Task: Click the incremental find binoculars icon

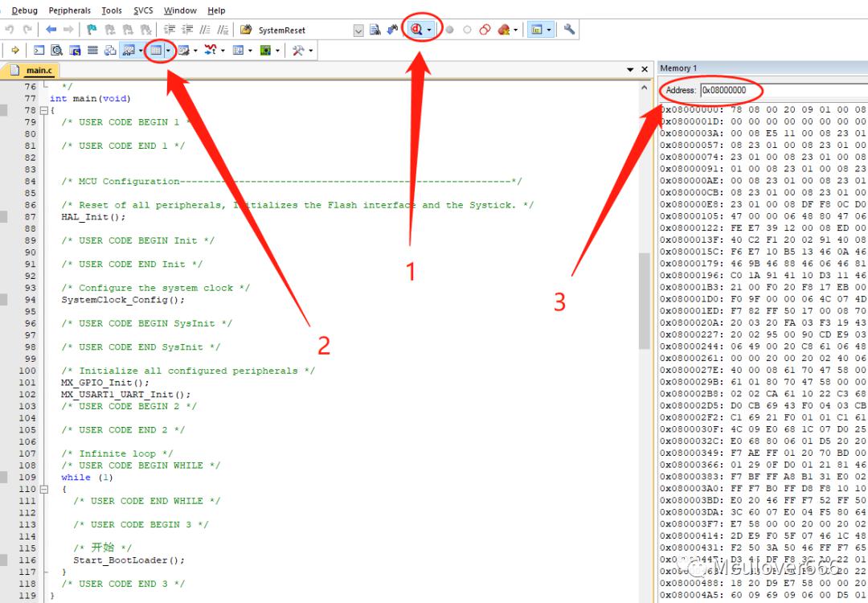Action: click(x=392, y=30)
